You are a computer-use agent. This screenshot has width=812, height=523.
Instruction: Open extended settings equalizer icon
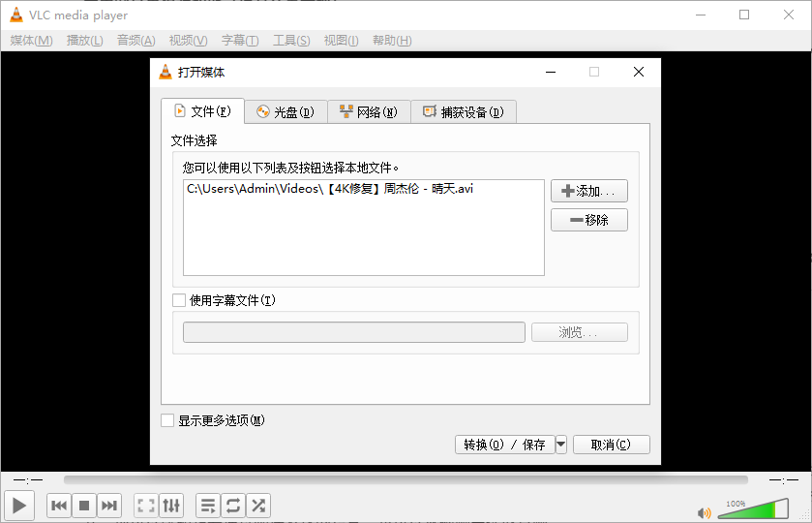click(x=171, y=506)
